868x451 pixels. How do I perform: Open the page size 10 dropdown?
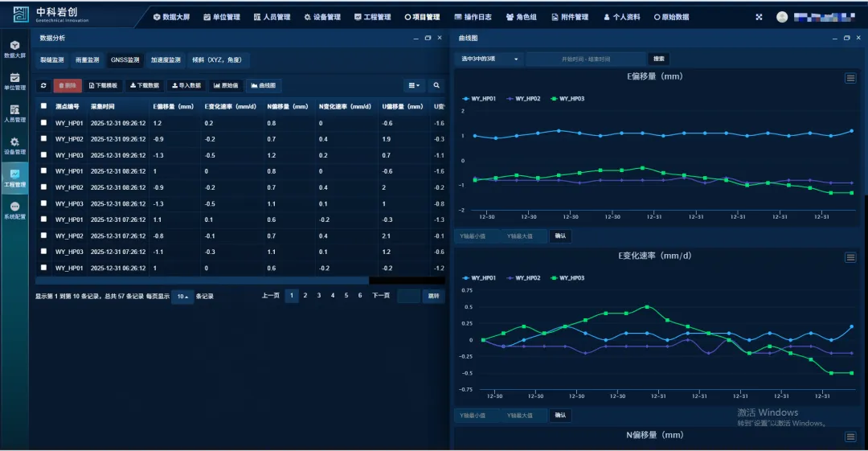(x=182, y=297)
